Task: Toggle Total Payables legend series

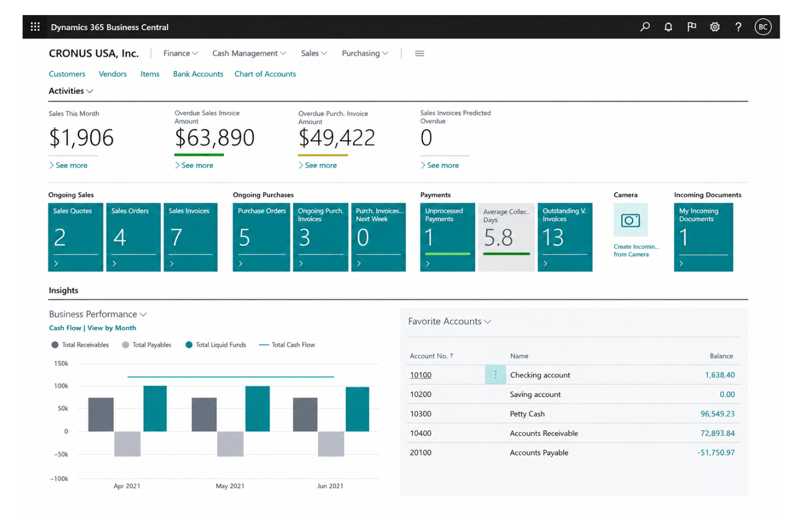Action: 147,345
